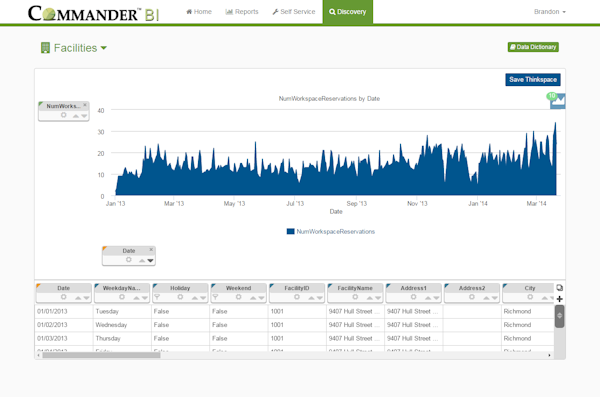
Task: Sort WeekdayNa... column descending
Action: pyautogui.click(x=145, y=297)
